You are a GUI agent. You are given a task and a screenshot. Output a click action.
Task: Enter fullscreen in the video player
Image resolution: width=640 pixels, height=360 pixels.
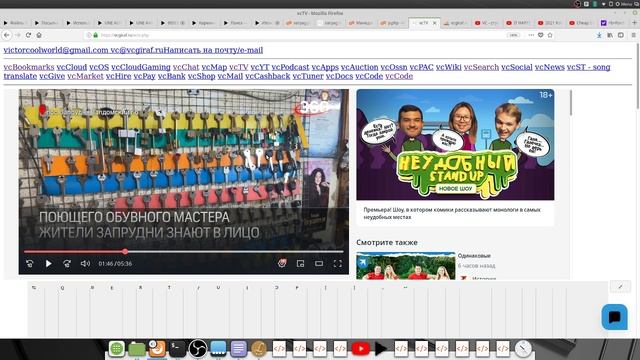(x=338, y=264)
